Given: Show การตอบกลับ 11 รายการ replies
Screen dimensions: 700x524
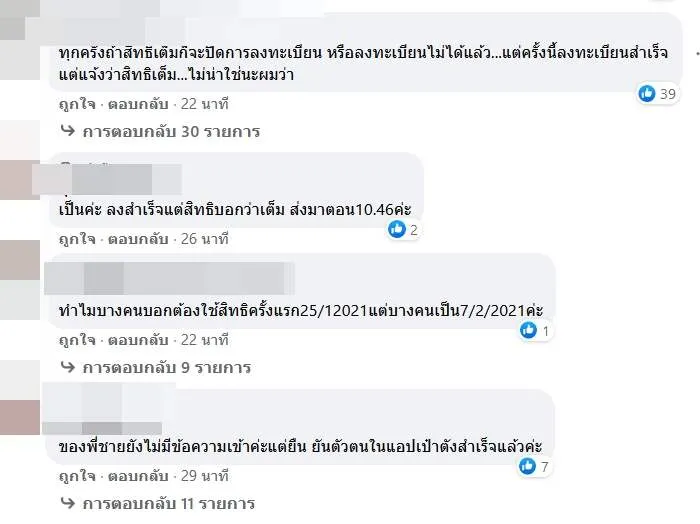Looking at the screenshot, I should pyautogui.click(x=168, y=503).
